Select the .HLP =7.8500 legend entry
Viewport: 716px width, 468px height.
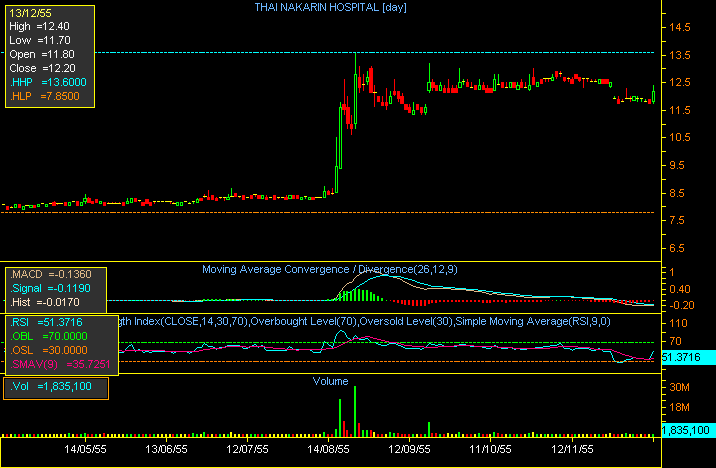pos(44,96)
